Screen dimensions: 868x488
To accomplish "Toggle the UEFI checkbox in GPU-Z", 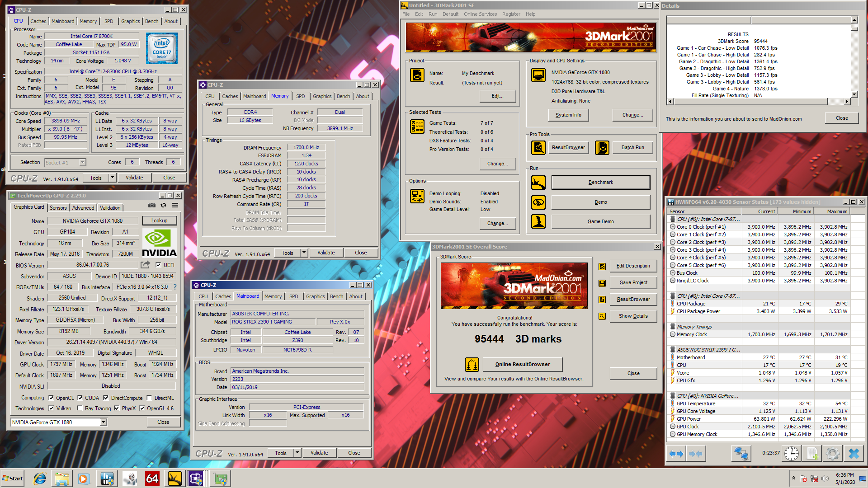I will (x=158, y=265).
